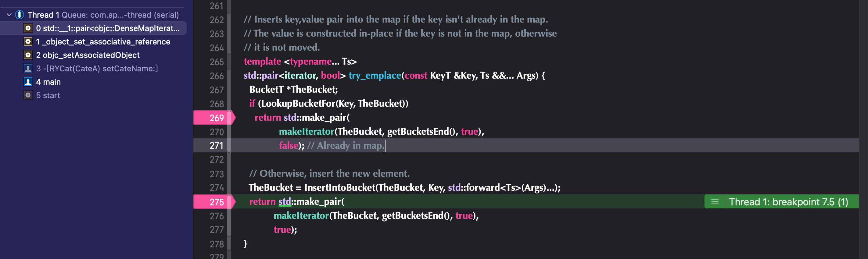The image size is (868, 259).
Task: Click gear icon of start frame
Action: click(28, 95)
